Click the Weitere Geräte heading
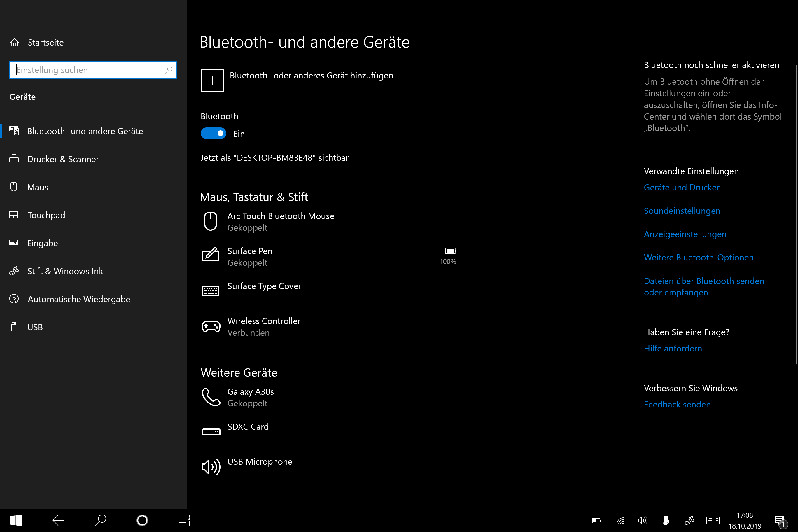 [x=239, y=372]
